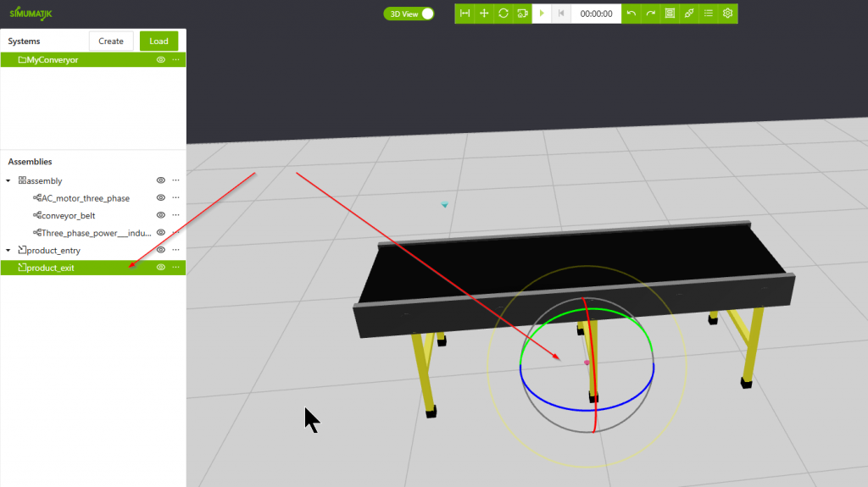Click the cyan product_entry marker in viewport
The height and width of the screenshot is (487, 868).
[444, 205]
